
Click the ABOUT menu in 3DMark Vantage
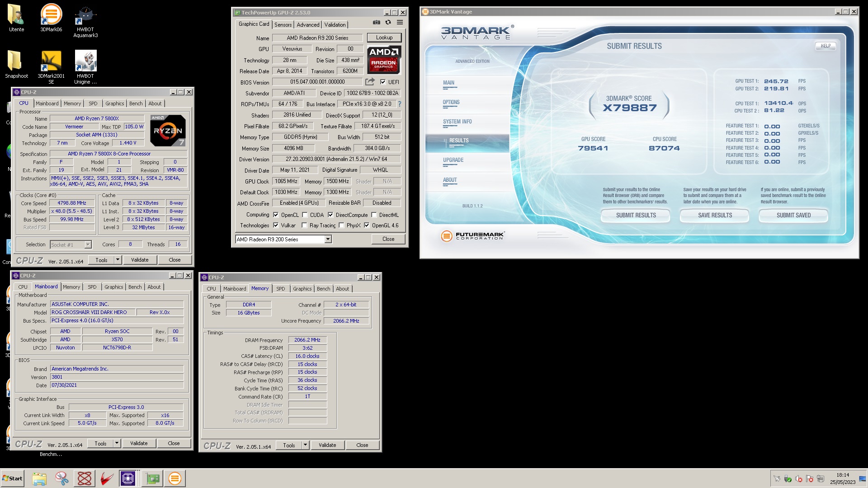click(x=449, y=180)
